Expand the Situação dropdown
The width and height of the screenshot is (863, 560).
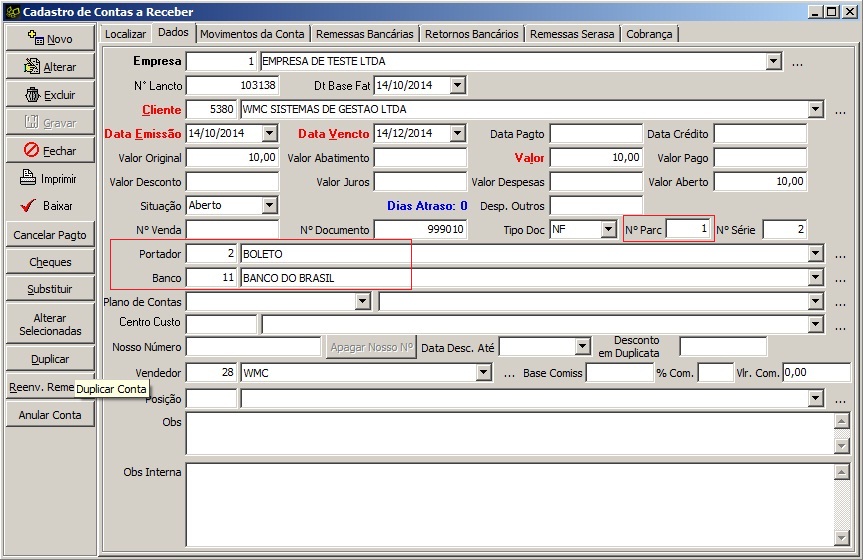269,206
